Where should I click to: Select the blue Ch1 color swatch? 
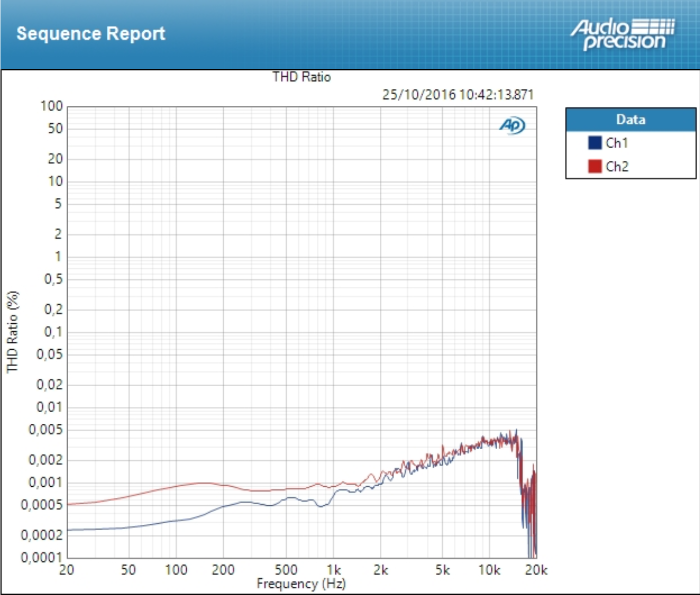pos(595,143)
